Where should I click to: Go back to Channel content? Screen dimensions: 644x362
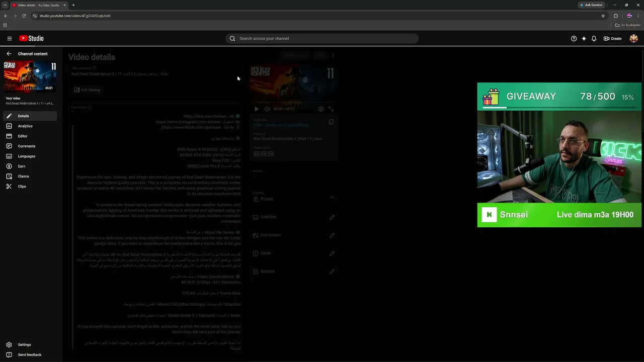tap(33, 54)
